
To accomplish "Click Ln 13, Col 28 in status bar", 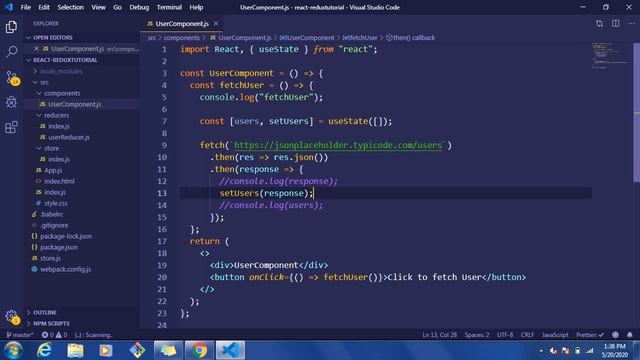I will click(440, 335).
